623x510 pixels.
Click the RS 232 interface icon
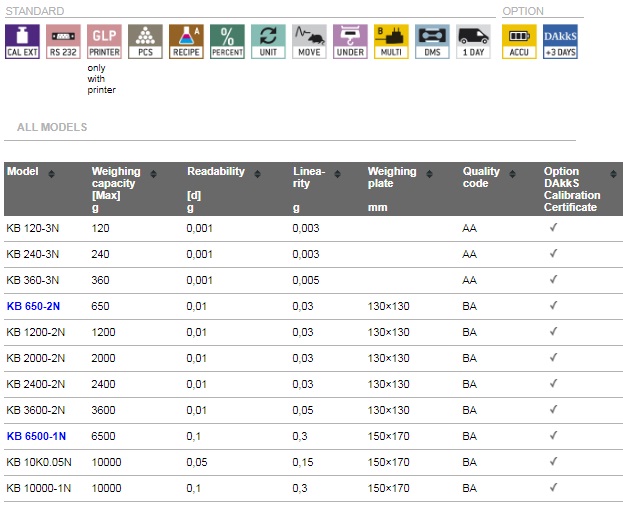point(63,41)
